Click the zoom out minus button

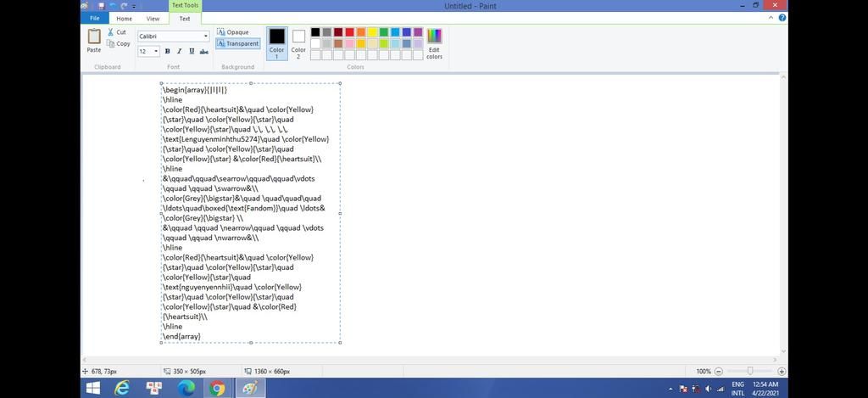(x=719, y=372)
